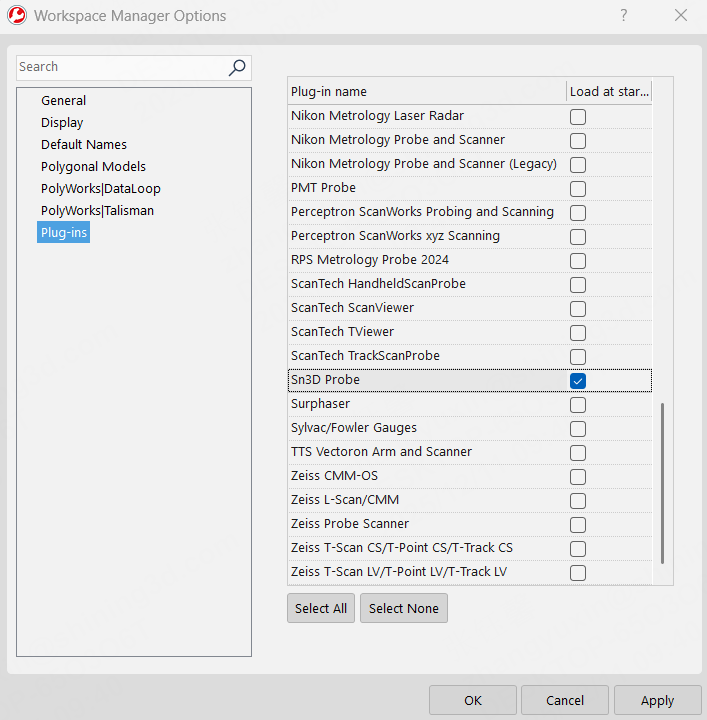Click the plug-in list vertical scrollbar thumb

[662, 484]
